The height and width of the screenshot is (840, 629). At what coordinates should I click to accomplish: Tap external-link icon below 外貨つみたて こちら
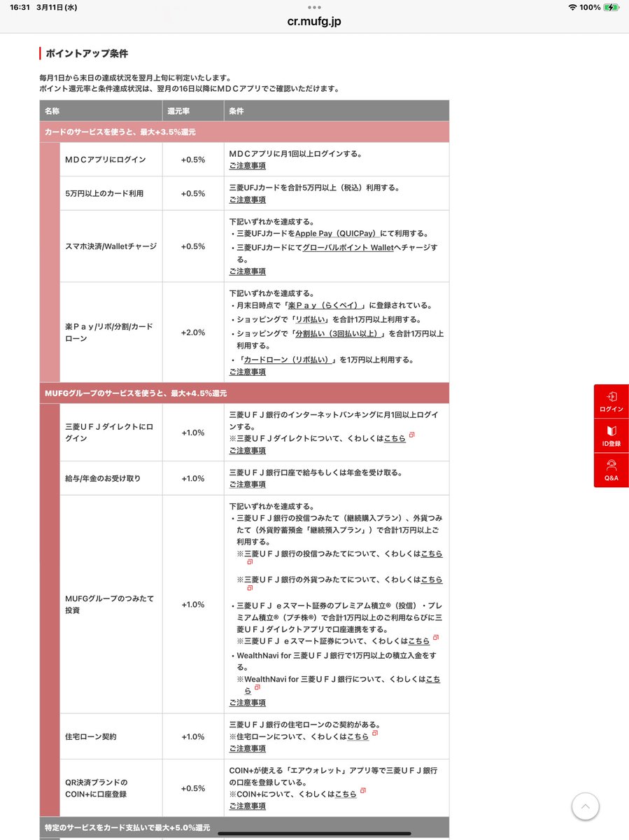[x=250, y=588]
